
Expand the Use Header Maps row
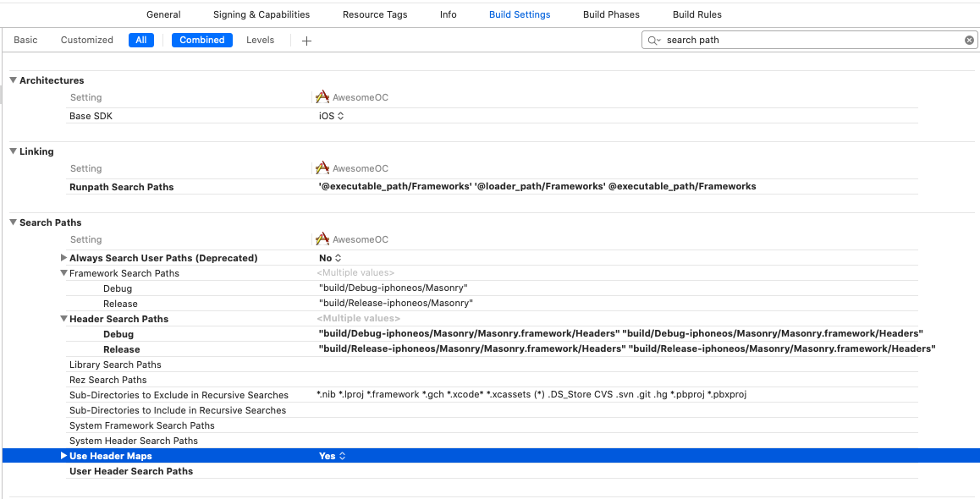coord(63,456)
